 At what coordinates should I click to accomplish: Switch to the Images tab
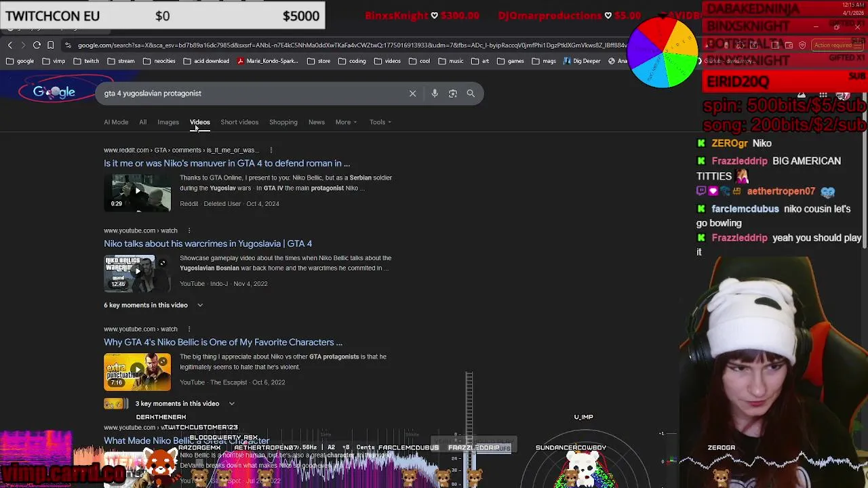pos(168,122)
